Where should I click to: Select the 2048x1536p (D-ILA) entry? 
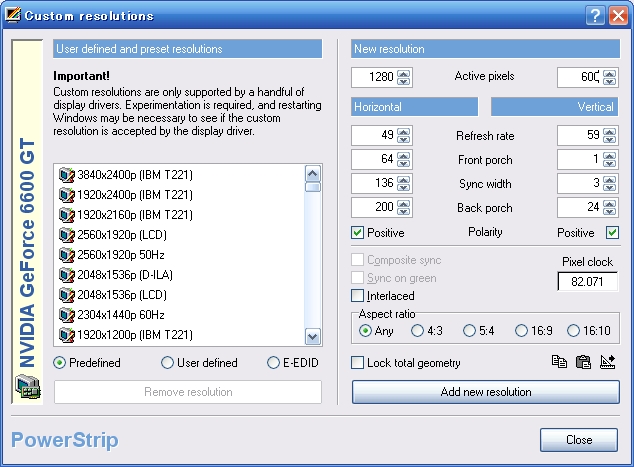point(116,275)
